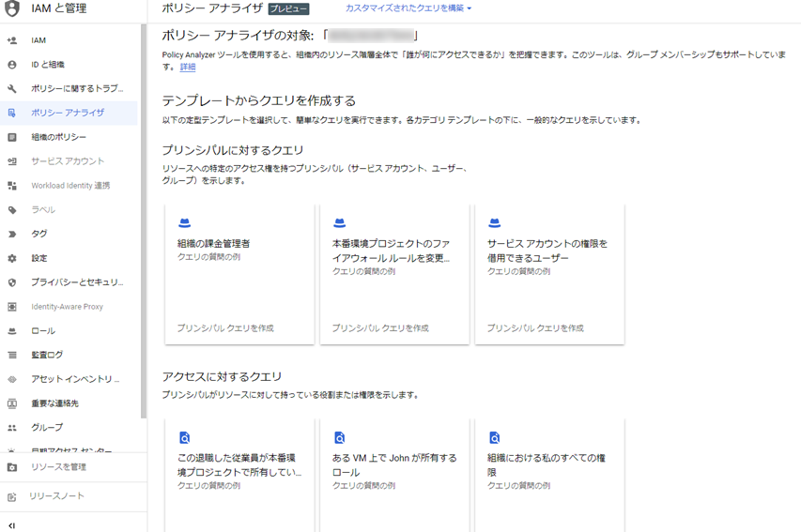Click the グループ people icon
This screenshot has height=532, width=801.
tap(12, 428)
